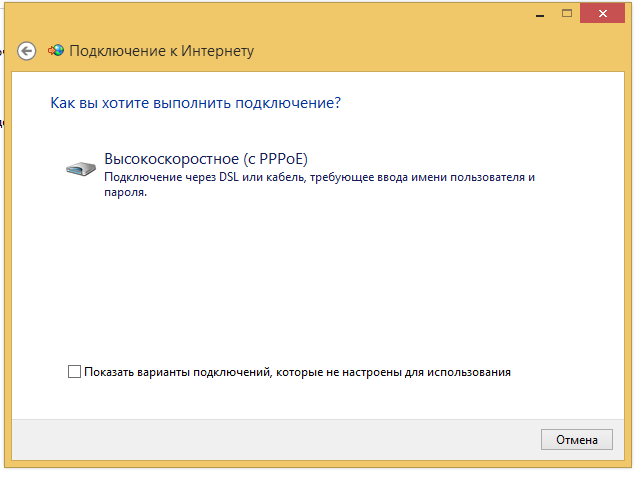Click the window title Подключение к Интернету
The width and height of the screenshot is (638, 479).
click(162, 51)
